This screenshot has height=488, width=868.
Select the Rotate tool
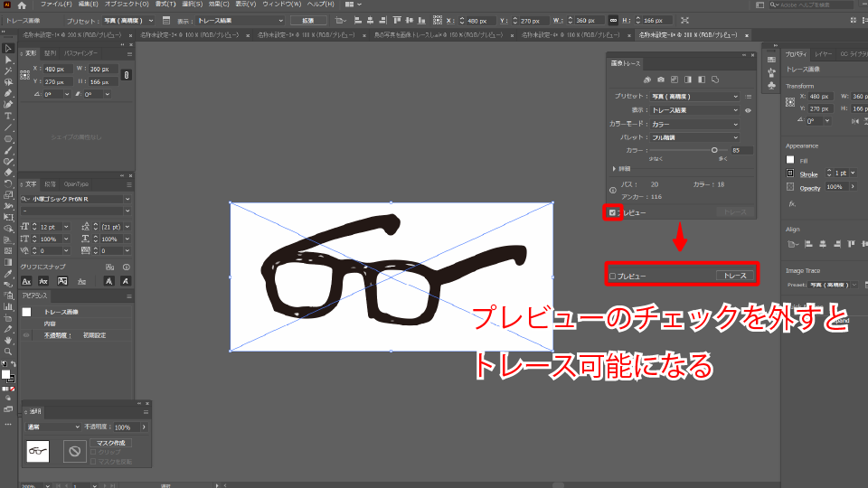pyautogui.click(x=8, y=183)
